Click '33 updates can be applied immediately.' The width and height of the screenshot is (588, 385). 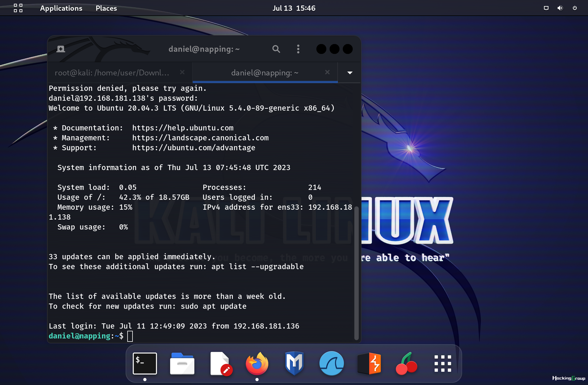coord(132,257)
